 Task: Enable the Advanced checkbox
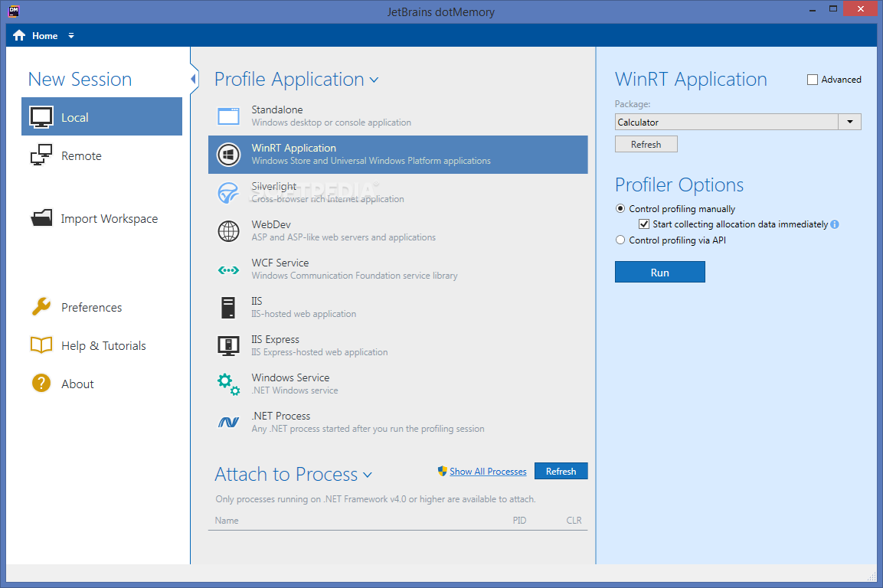812,80
